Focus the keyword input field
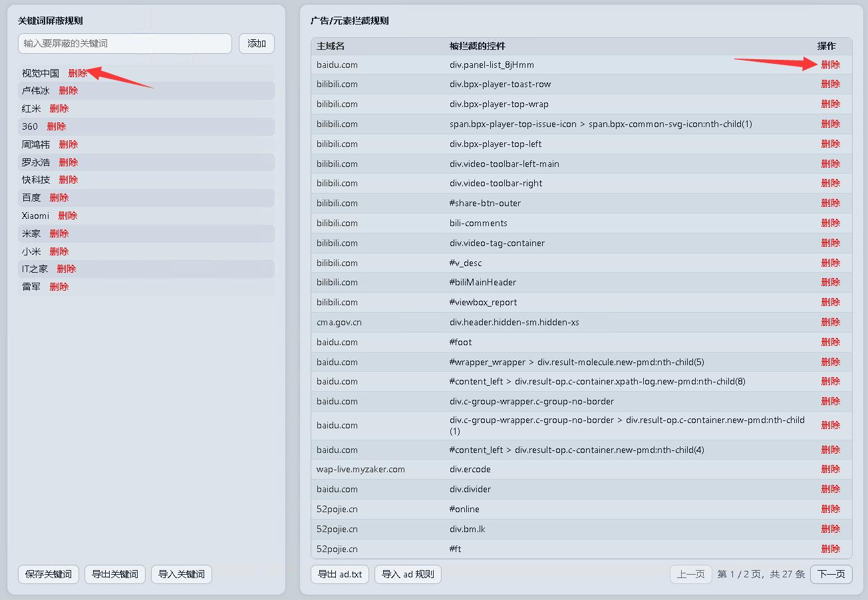 pyautogui.click(x=125, y=44)
